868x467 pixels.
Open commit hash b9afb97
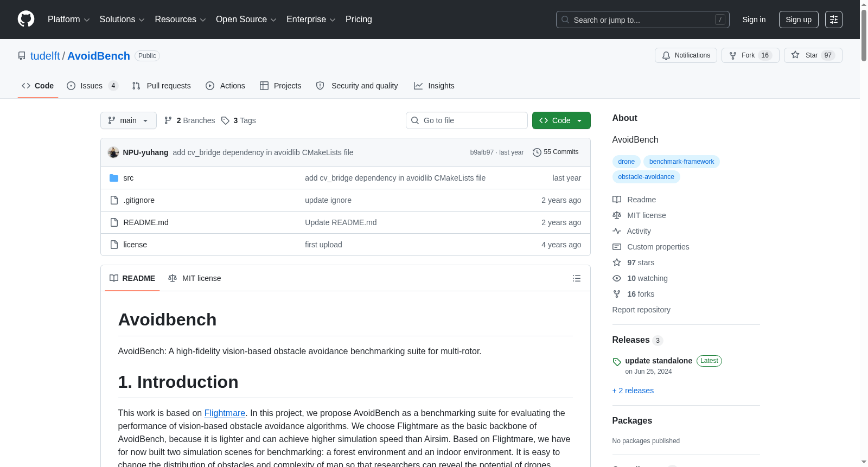click(x=482, y=152)
